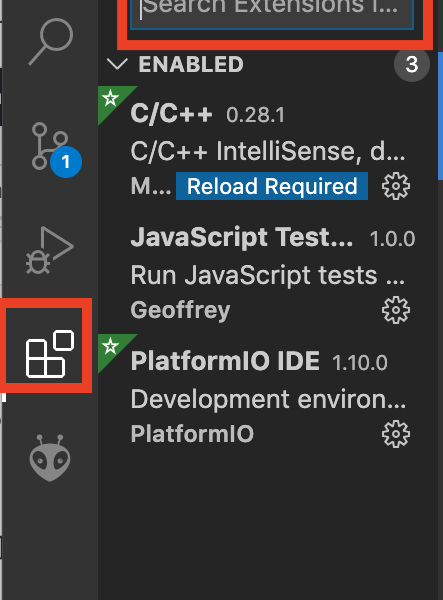Image resolution: width=443 pixels, height=600 pixels.
Task: Click the publisher name PlatformIO
Action: (x=192, y=434)
